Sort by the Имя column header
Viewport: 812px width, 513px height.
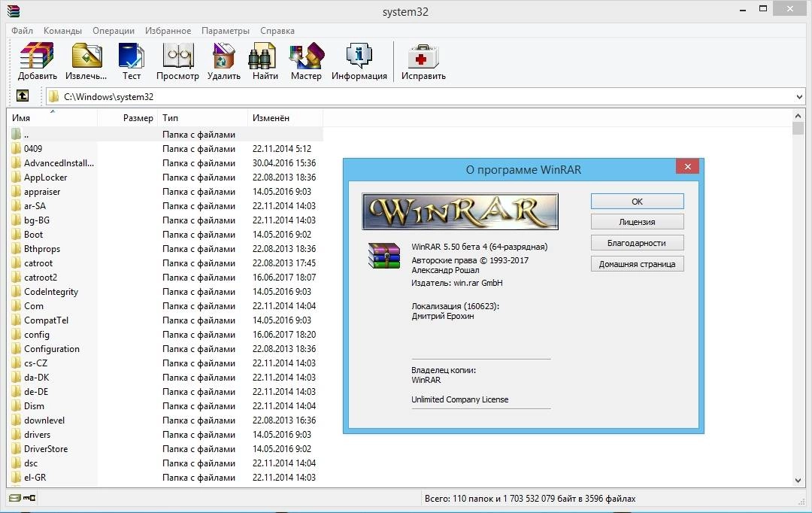coord(53,117)
